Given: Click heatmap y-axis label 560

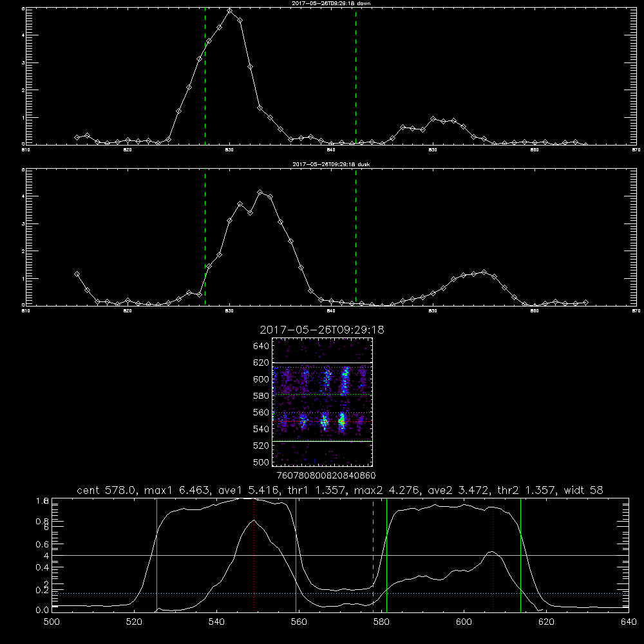Looking at the screenshot, I should (261, 413).
